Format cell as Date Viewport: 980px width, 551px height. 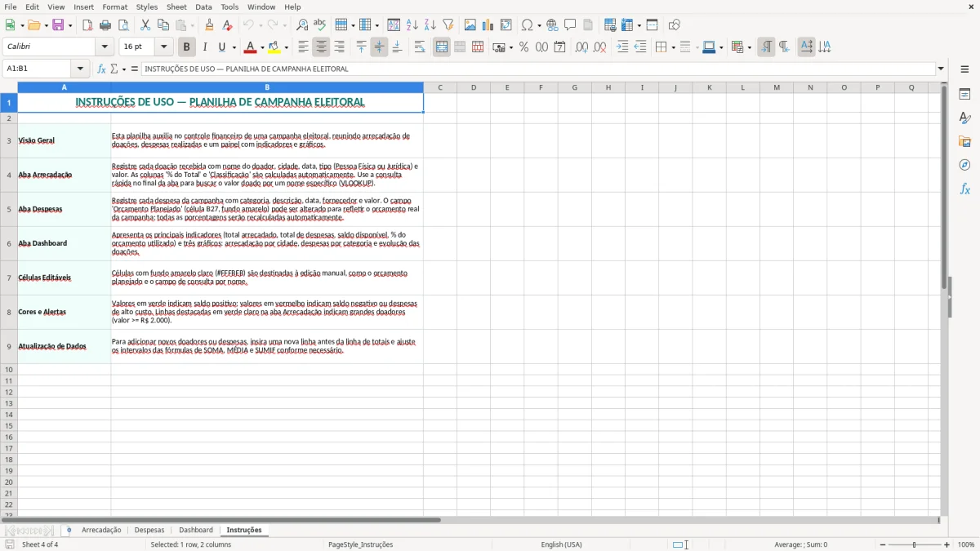pyautogui.click(x=560, y=47)
